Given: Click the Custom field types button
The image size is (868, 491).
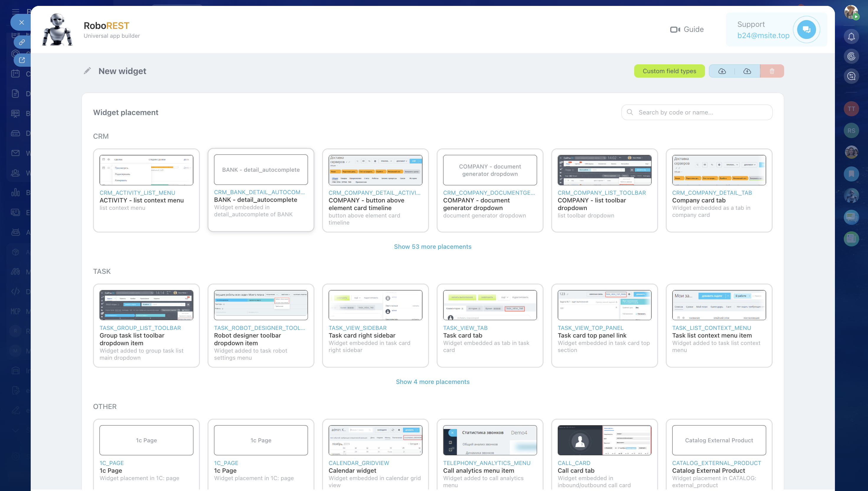Looking at the screenshot, I should [669, 71].
